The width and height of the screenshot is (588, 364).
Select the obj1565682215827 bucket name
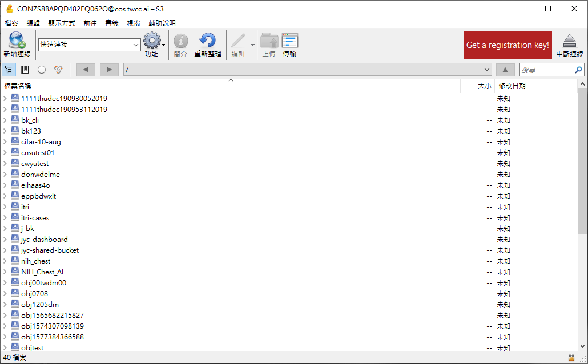[53, 316]
